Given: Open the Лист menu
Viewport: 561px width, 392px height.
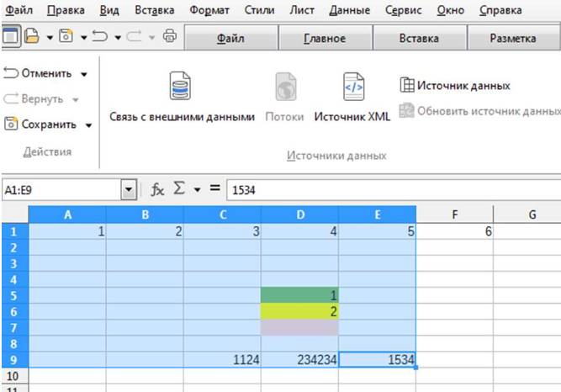Looking at the screenshot, I should tap(302, 10).
